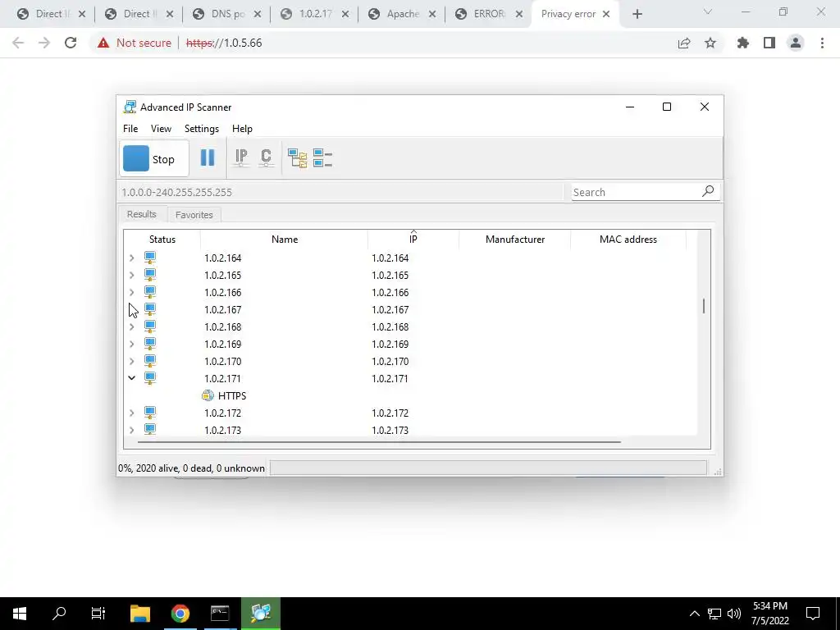The height and width of the screenshot is (630, 840).
Task: Click the Chrome address bar URL
Action: tap(224, 43)
